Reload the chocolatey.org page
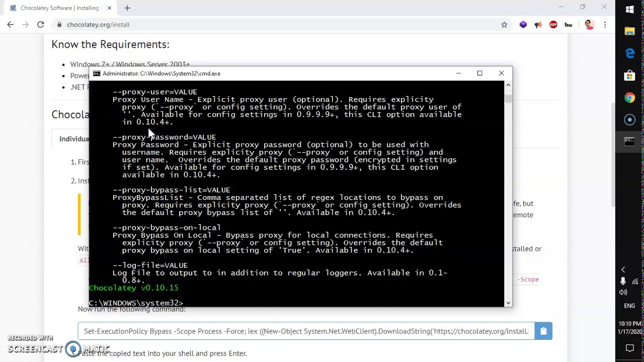 point(40,25)
